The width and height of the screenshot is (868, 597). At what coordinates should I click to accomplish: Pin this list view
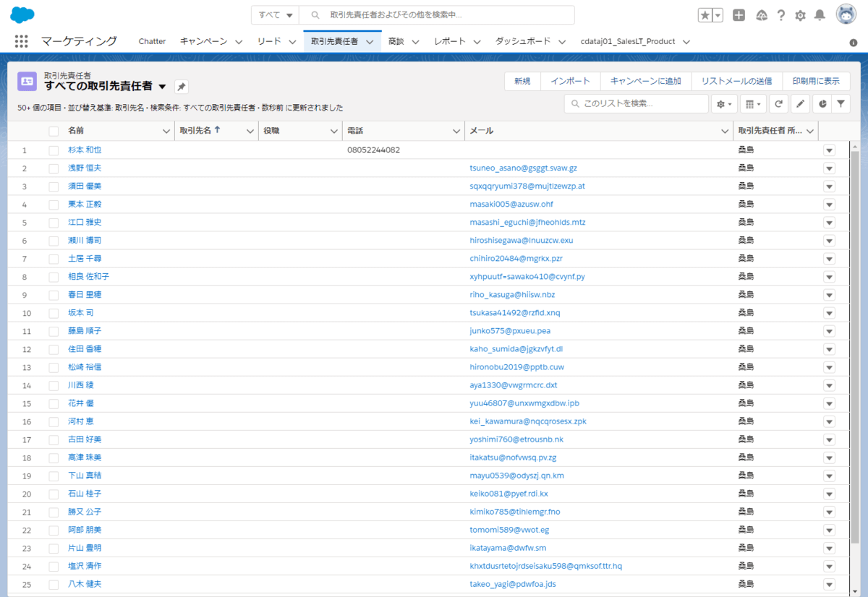(182, 87)
